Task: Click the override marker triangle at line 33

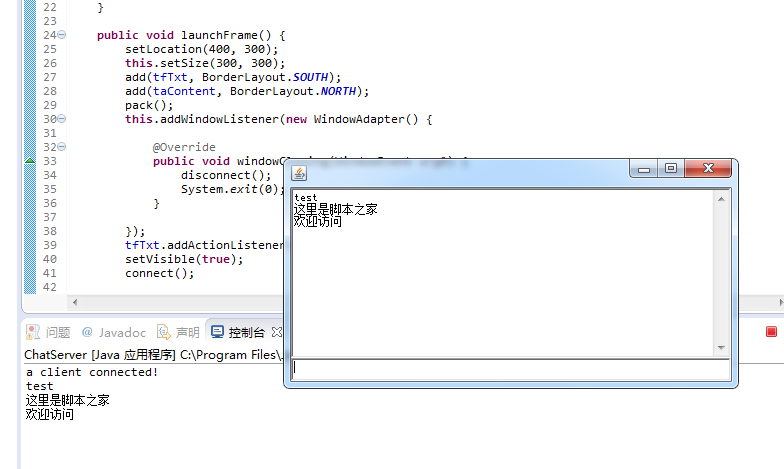Action: click(30, 160)
